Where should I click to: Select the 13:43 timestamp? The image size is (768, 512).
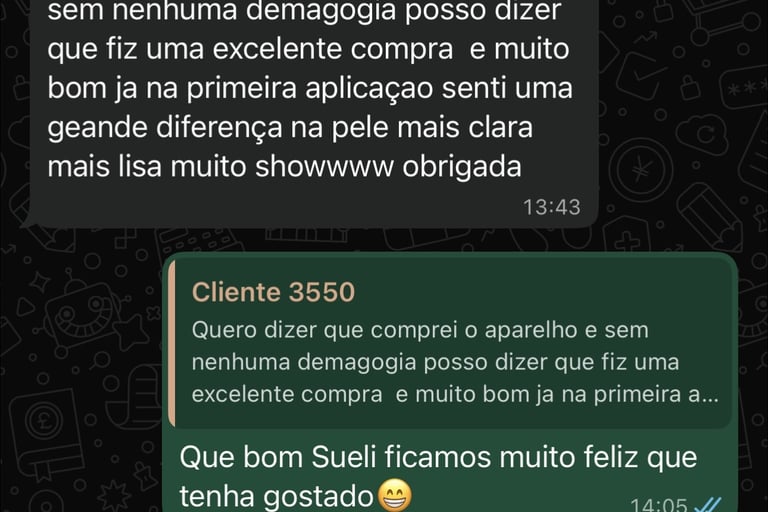[552, 207]
